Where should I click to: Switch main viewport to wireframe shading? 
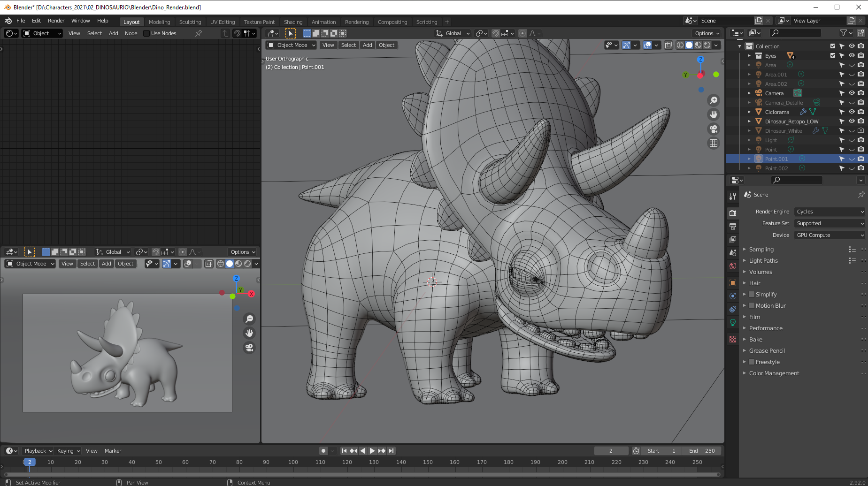(x=680, y=45)
